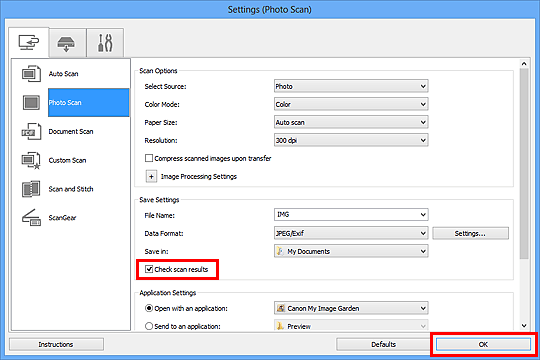540x360 pixels.
Task: Open the General Settings tools tab
Action: tap(105, 43)
